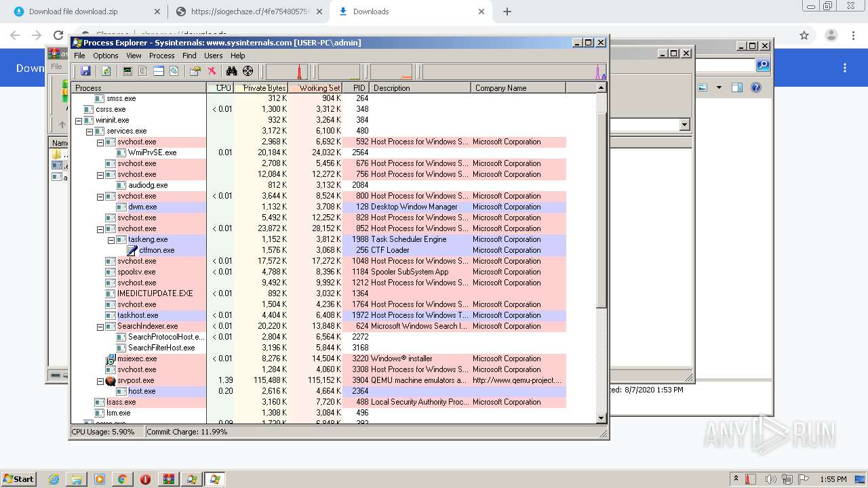Toggle the Show Lower Pane toolbar icon
The width and height of the screenshot is (868, 488).
(158, 71)
